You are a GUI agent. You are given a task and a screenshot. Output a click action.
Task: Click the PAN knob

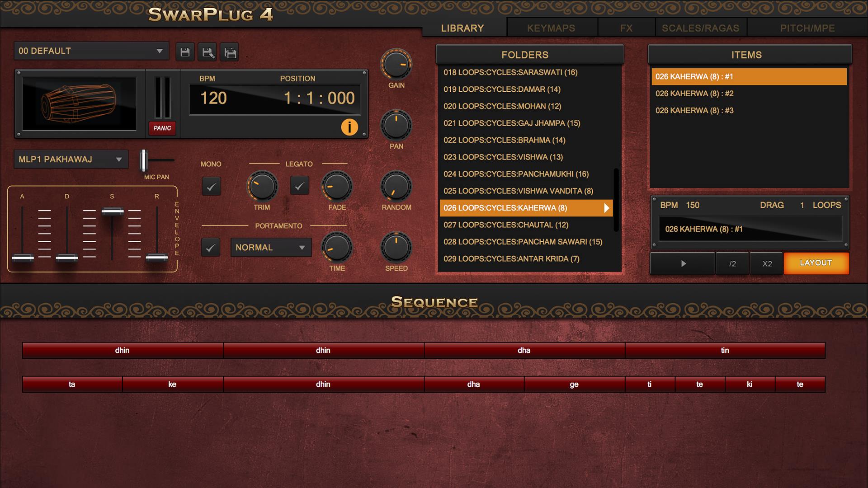coord(396,126)
